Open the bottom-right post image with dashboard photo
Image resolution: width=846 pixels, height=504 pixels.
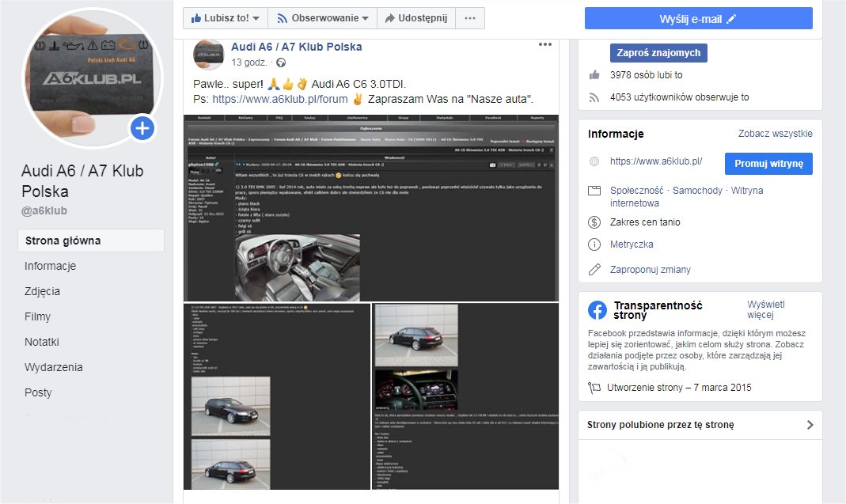tap(465, 396)
